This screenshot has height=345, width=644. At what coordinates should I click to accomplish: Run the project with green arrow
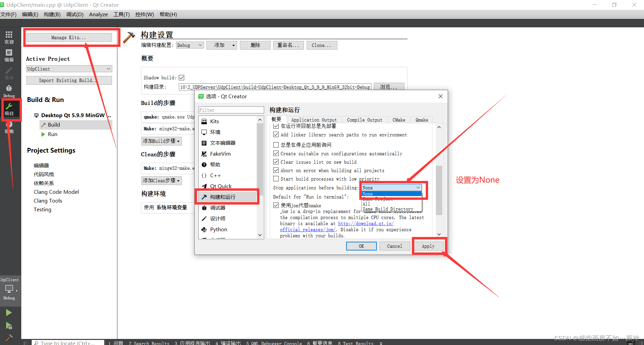click(x=9, y=313)
